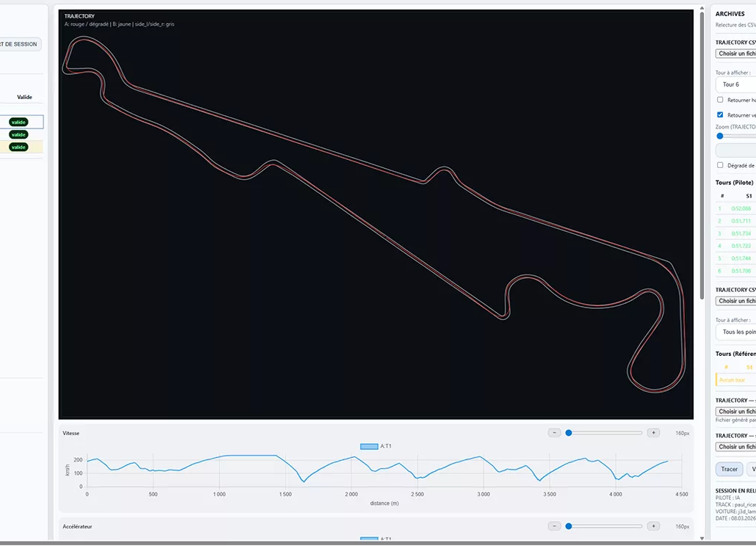Click the plus button on Vitesse chart

(x=653, y=433)
